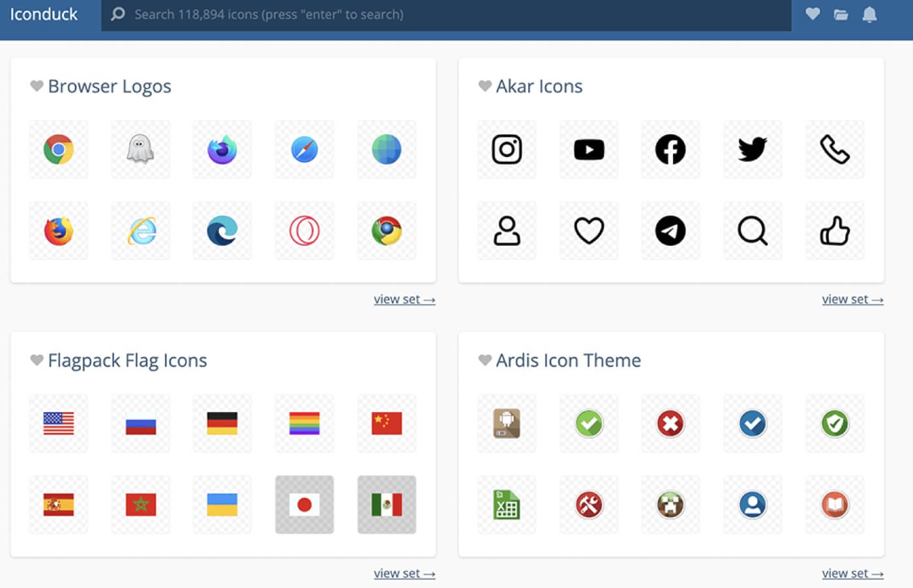Image resolution: width=913 pixels, height=588 pixels.
Task: Select the green spreadsheet file Ardis icon
Action: (507, 505)
